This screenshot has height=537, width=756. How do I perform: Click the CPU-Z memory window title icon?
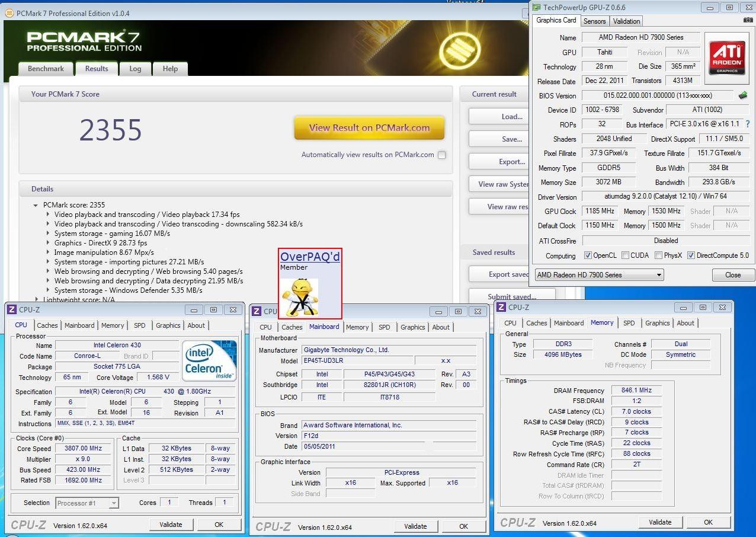(501, 307)
